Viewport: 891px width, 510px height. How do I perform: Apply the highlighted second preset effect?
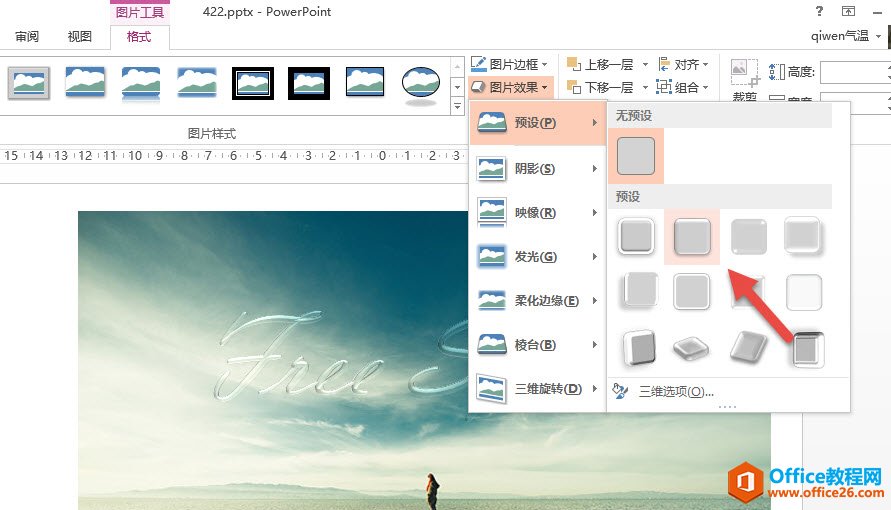pos(692,237)
